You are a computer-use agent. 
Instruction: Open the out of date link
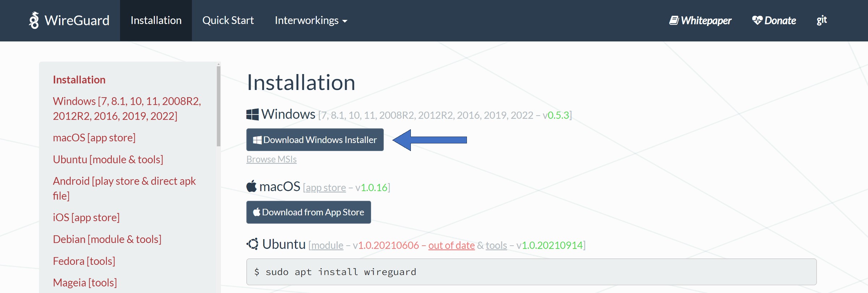[451, 246]
